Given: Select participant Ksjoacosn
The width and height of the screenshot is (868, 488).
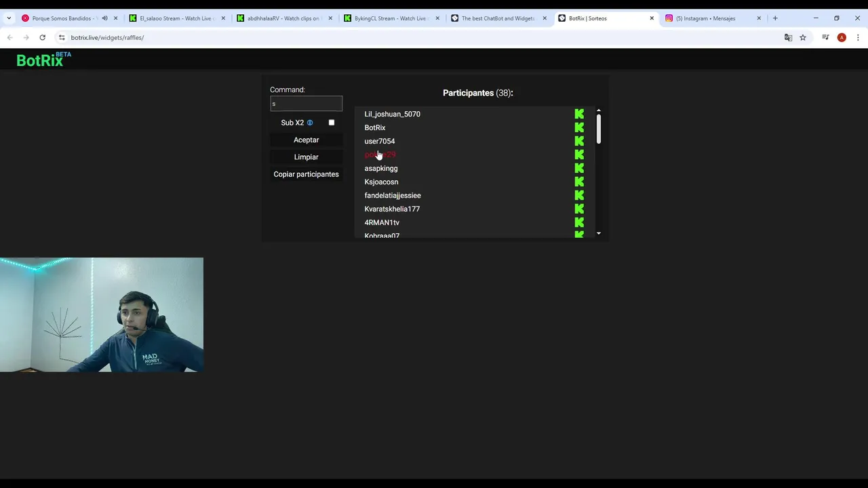Looking at the screenshot, I should 381,182.
